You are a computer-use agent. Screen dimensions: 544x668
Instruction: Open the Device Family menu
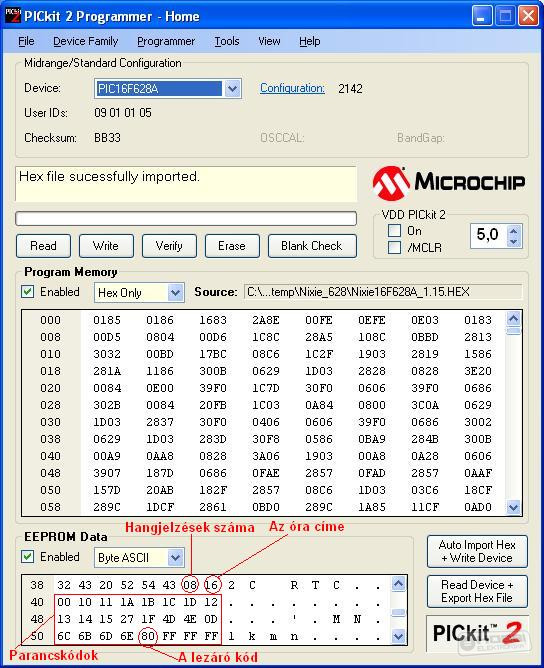(85, 41)
